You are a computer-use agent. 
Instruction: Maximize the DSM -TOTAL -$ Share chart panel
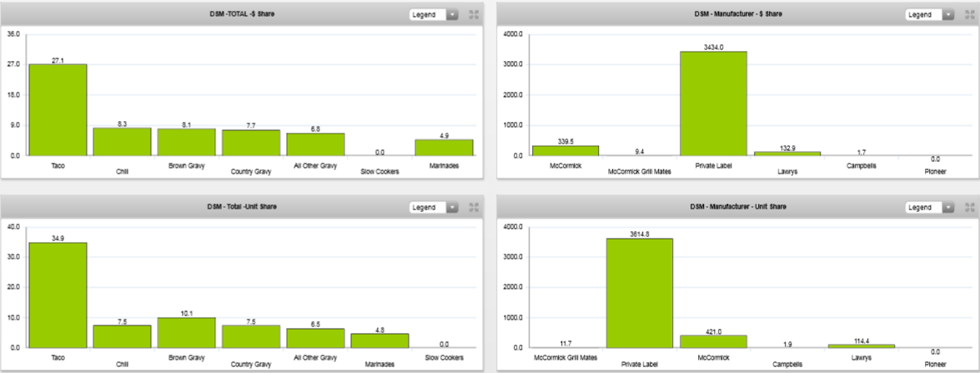point(474,14)
